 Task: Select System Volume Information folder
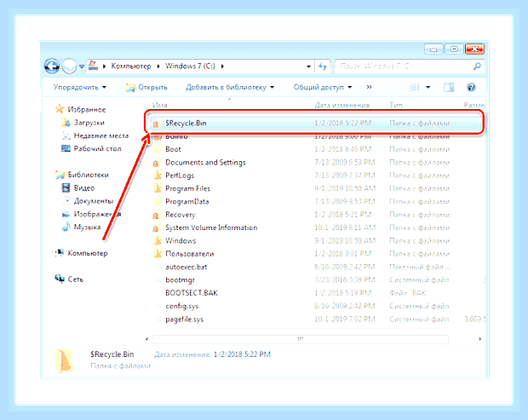[211, 227]
